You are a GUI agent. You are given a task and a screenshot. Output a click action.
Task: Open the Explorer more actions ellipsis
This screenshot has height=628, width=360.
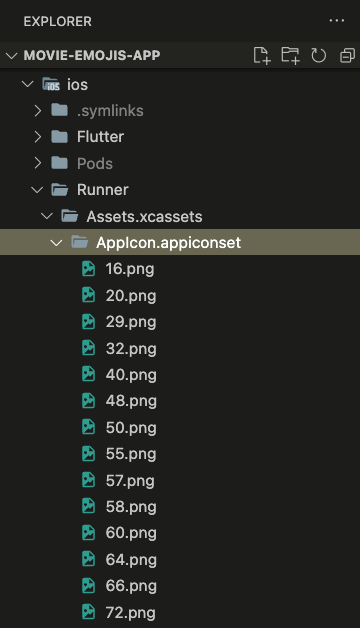click(x=337, y=20)
